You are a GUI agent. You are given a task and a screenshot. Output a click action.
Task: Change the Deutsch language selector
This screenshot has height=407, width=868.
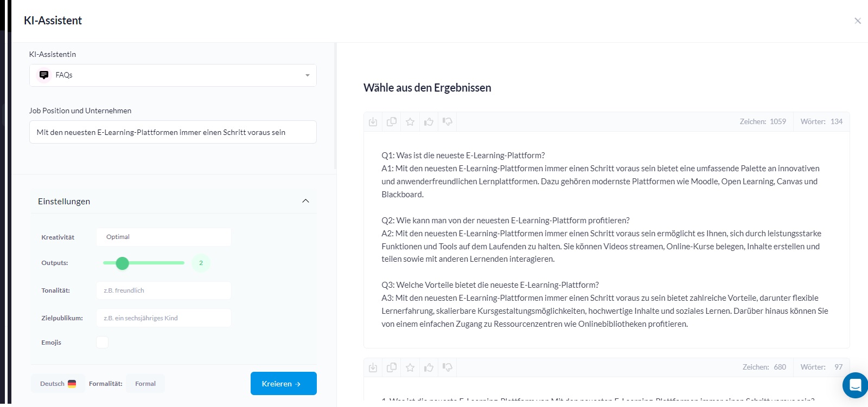58,384
